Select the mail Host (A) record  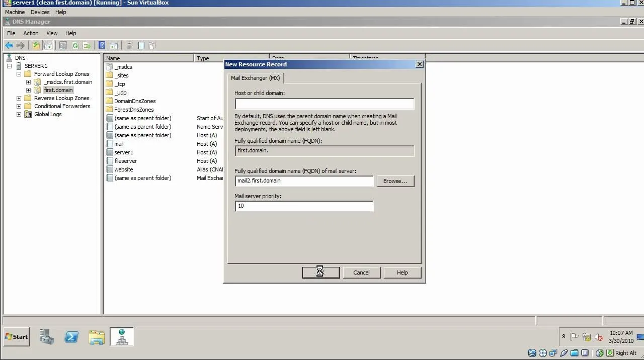[119, 144]
